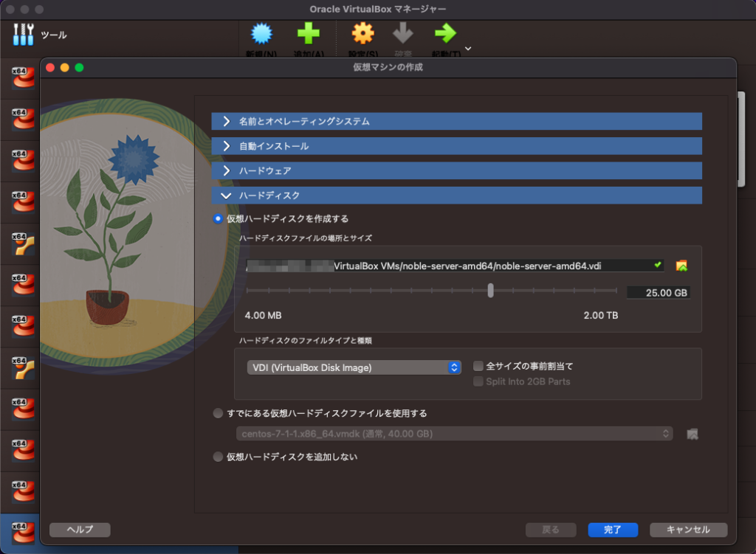Click the noble-server-amd64.vdi path field
The image size is (756, 554).
pos(455,266)
